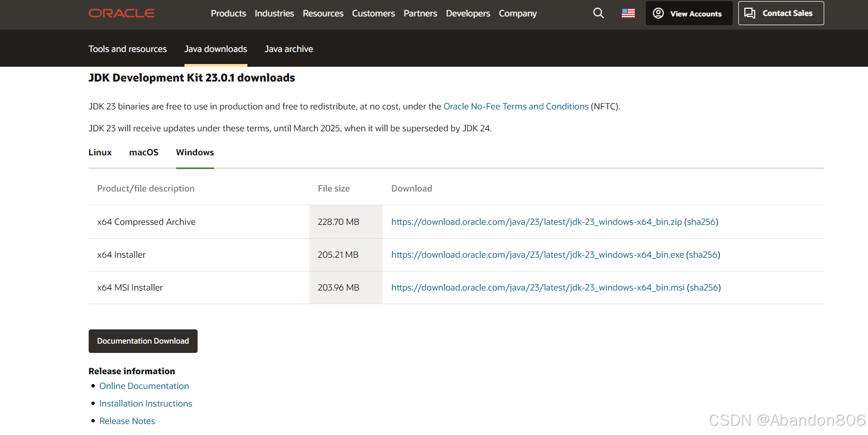
Task: Click the 'Download' column header
Action: (x=412, y=188)
